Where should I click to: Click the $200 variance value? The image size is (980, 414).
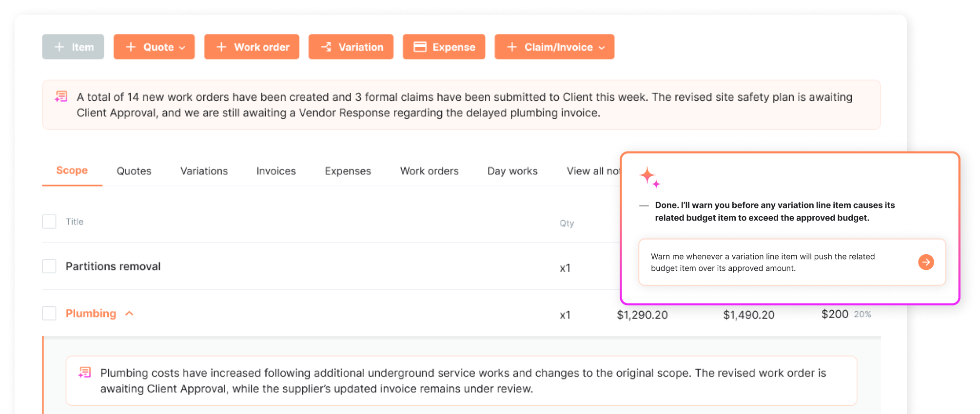click(x=835, y=314)
